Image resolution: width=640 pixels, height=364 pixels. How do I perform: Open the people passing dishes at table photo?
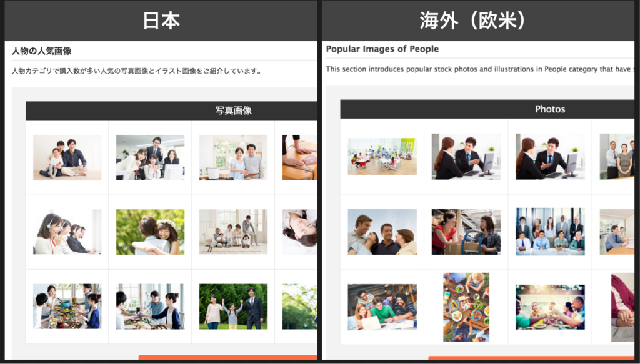[x=150, y=307]
